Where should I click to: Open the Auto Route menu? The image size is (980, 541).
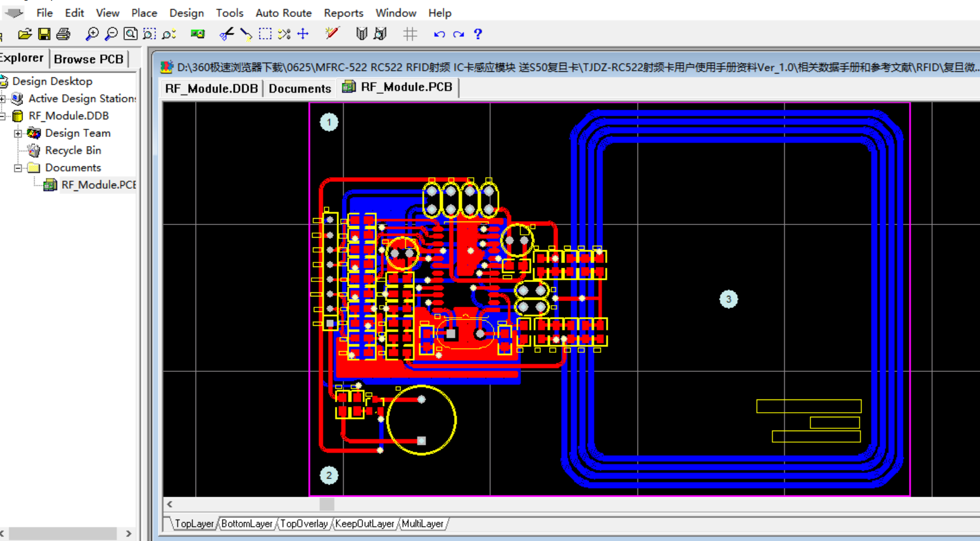[284, 13]
